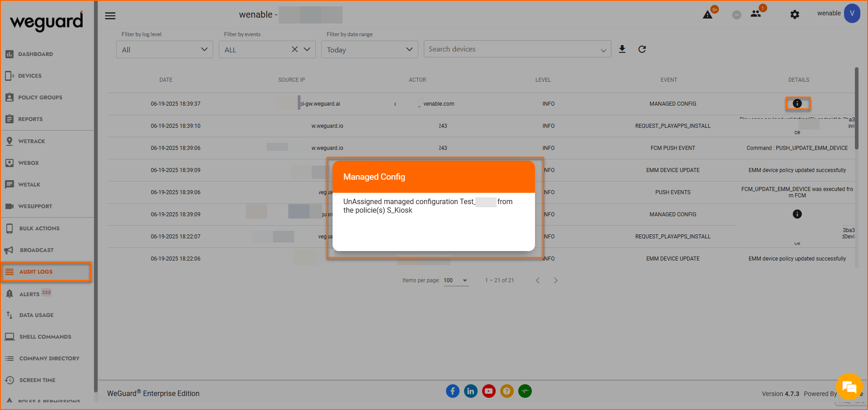This screenshot has width=868, height=410.
Task: Open the hamburger menu icon
Action: (110, 16)
